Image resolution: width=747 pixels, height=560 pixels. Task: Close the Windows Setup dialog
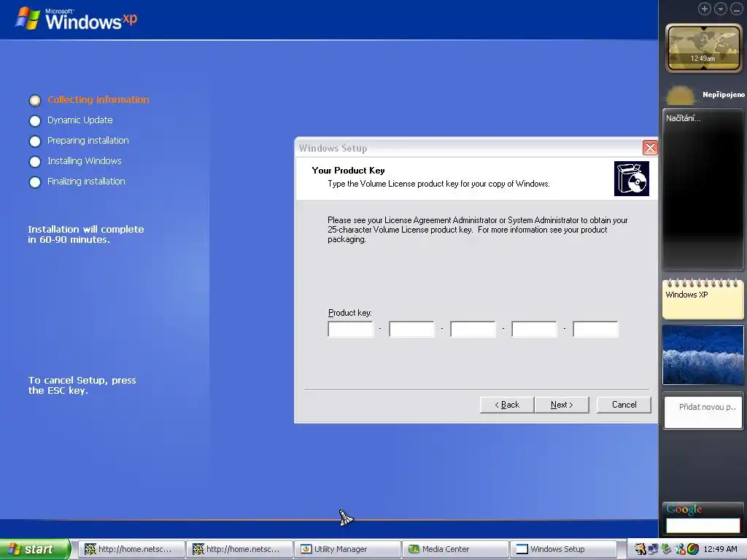[x=650, y=147]
